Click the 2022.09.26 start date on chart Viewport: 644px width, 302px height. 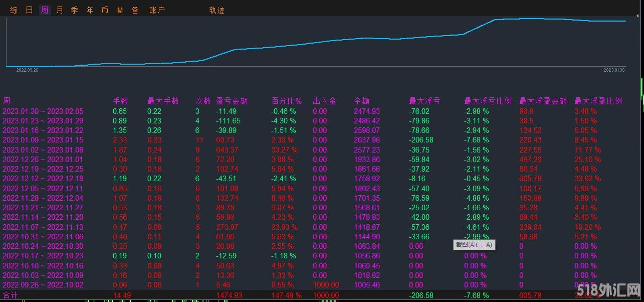[x=27, y=70]
